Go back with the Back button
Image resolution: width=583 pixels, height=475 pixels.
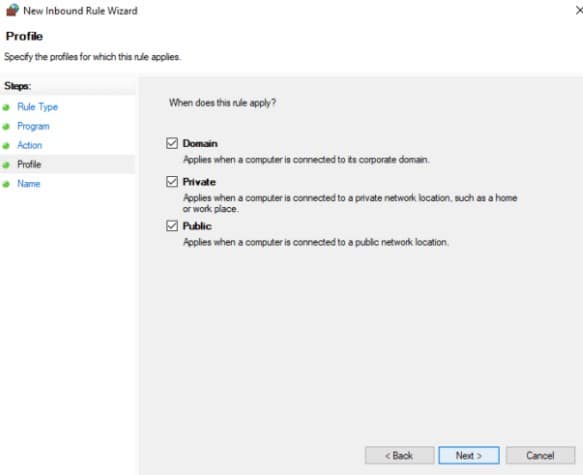(399, 455)
